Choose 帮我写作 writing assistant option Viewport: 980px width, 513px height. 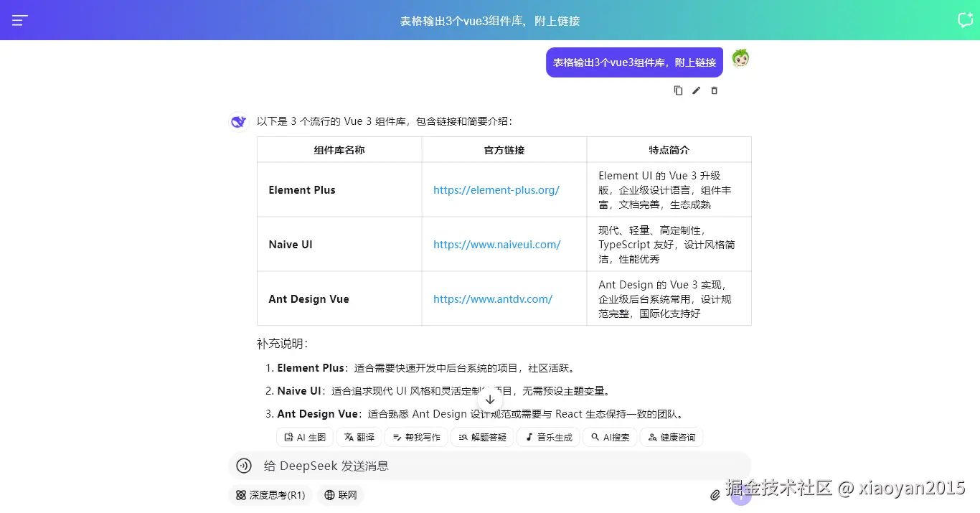pyautogui.click(x=416, y=437)
